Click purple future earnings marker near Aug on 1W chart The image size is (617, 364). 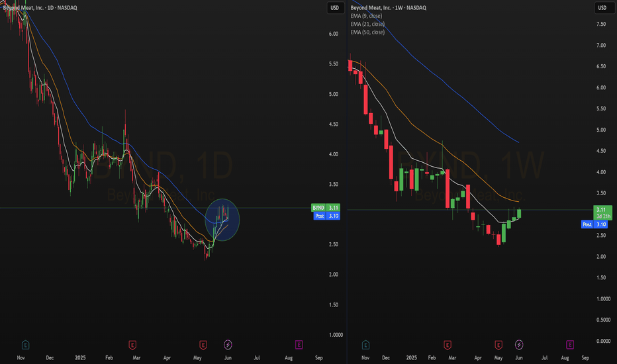pos(570,345)
